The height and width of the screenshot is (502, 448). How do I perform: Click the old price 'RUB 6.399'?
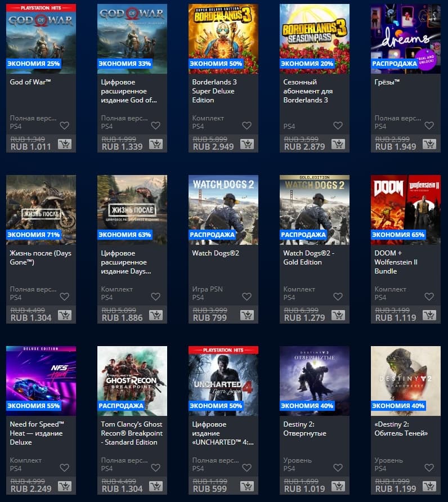point(301,310)
